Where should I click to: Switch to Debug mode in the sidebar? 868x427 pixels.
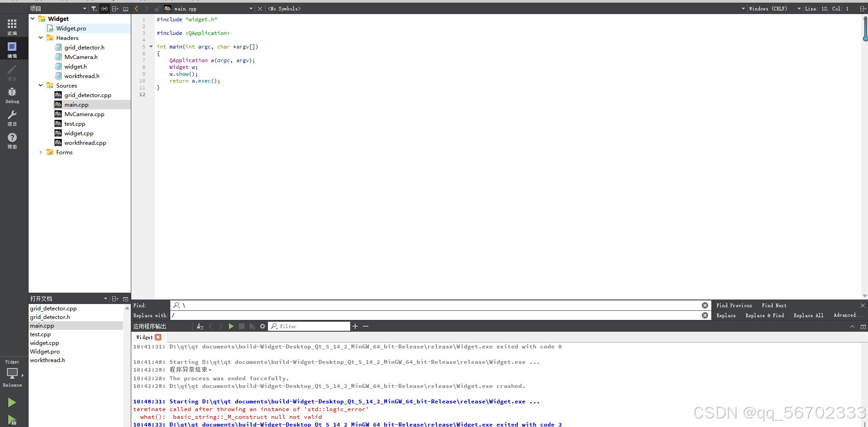(x=12, y=94)
